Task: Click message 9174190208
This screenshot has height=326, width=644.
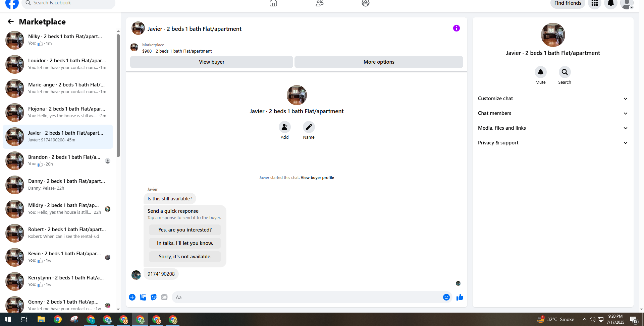Action: pos(161,274)
